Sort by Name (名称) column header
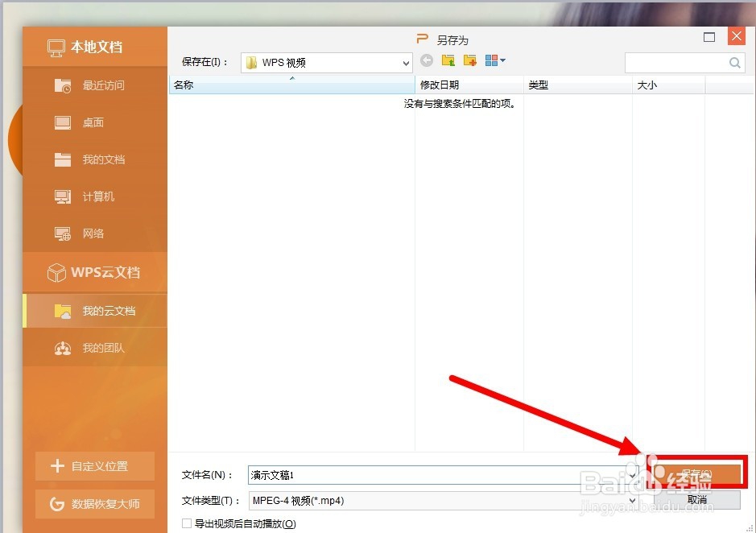The image size is (756, 533). 291,85
